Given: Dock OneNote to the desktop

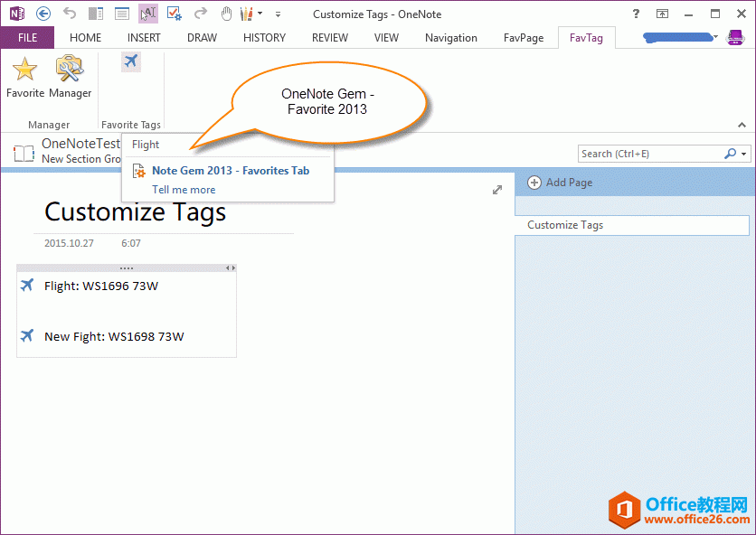Looking at the screenshot, I should (96, 14).
